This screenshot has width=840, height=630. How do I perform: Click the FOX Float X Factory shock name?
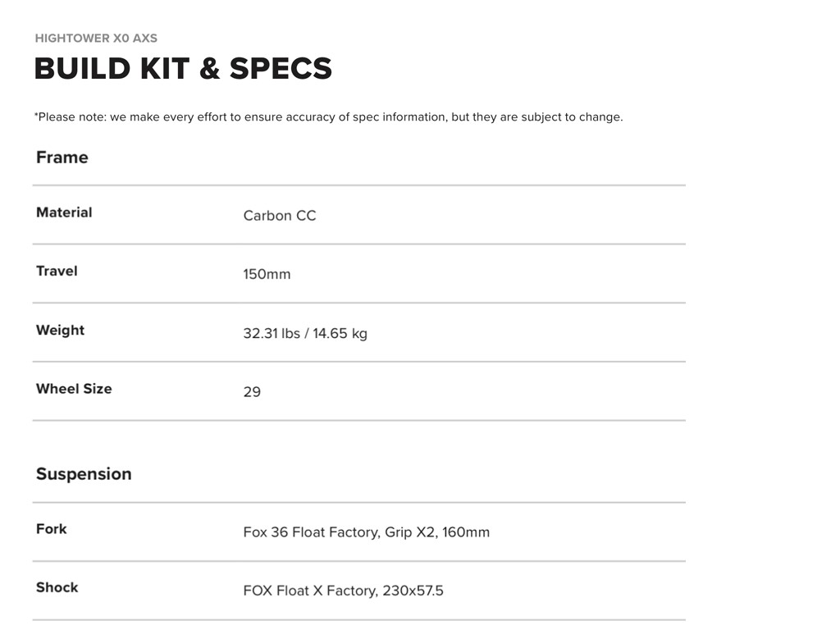point(308,591)
